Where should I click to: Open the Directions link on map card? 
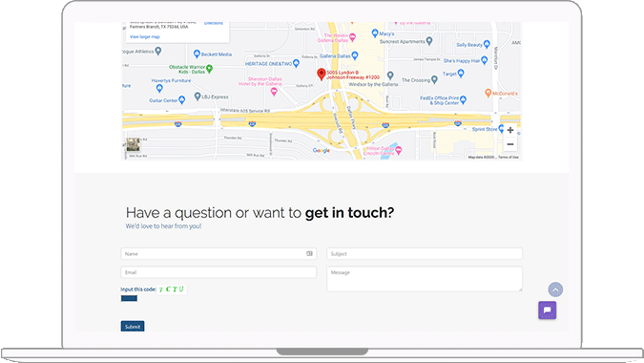click(x=214, y=24)
